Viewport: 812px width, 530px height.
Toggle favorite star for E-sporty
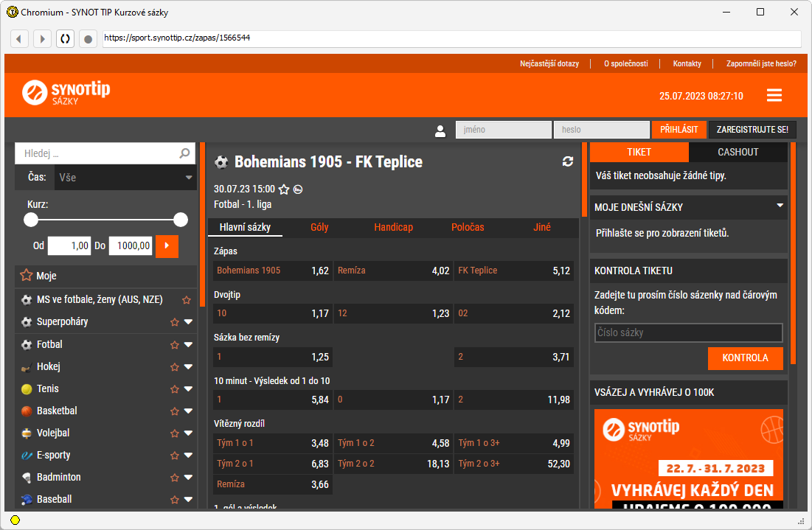(175, 456)
